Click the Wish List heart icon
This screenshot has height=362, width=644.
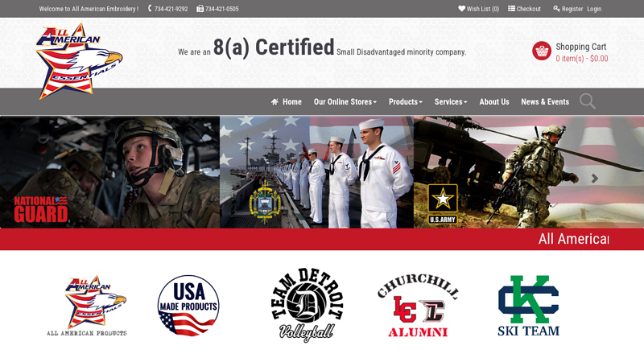point(461,8)
